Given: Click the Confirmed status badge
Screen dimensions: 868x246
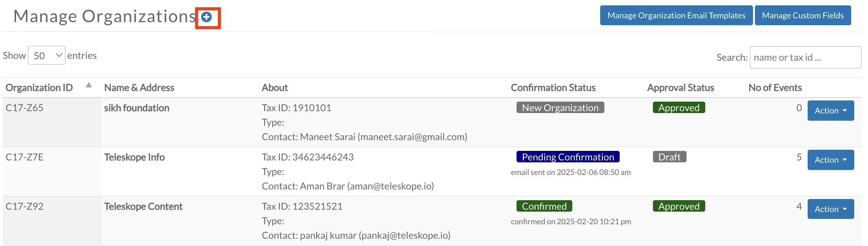Looking at the screenshot, I should [x=544, y=206].
